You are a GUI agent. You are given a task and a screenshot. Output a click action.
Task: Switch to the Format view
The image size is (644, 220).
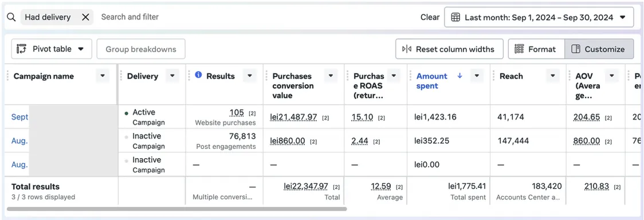tap(536, 49)
